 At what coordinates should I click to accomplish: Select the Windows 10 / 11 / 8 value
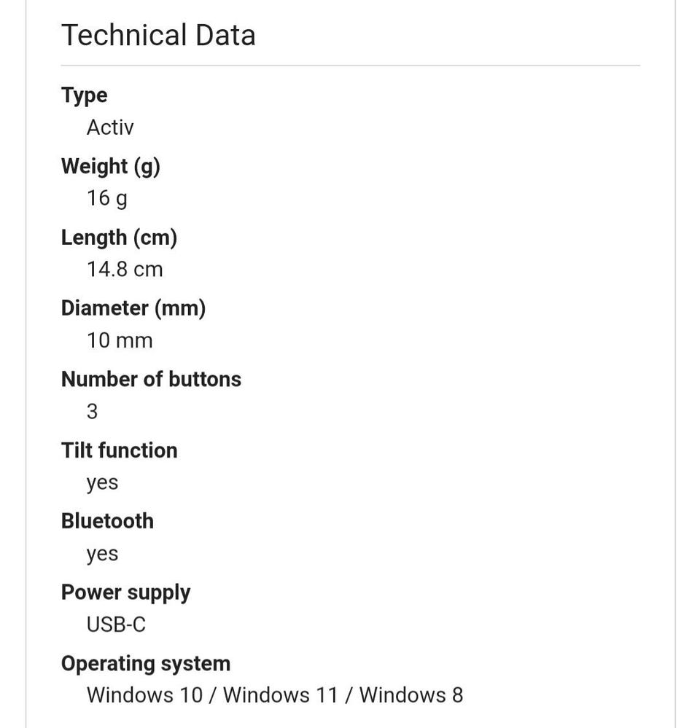[274, 695]
